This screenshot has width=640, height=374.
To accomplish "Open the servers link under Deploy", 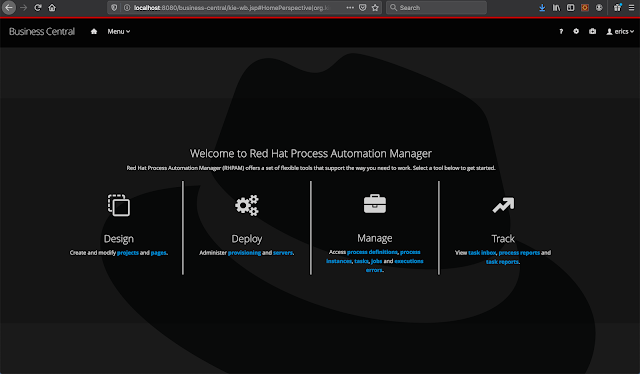I will [283, 253].
